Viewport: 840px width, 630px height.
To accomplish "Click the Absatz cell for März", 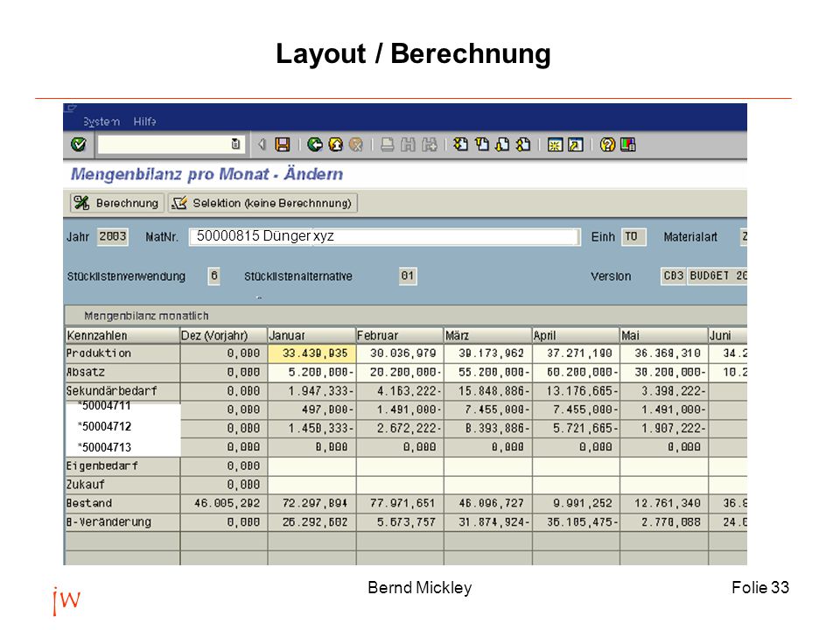I will pyautogui.click(x=488, y=373).
